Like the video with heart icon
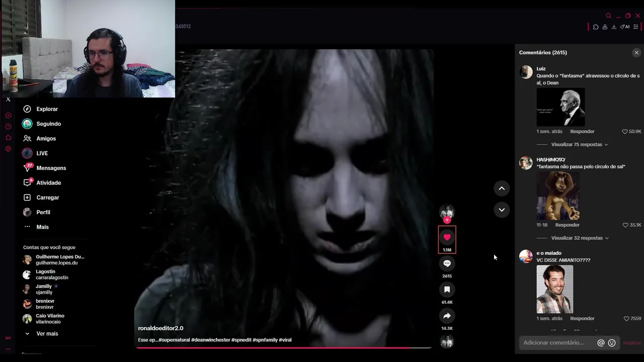 (447, 237)
